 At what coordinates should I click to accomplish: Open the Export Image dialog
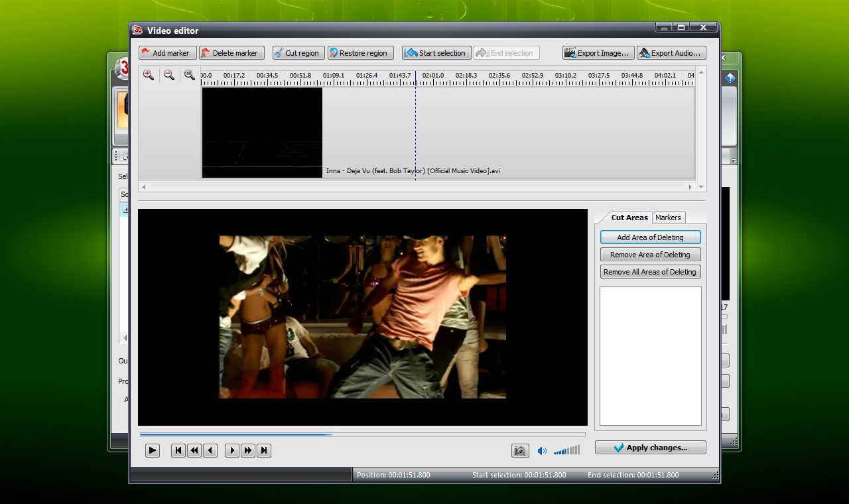(598, 53)
